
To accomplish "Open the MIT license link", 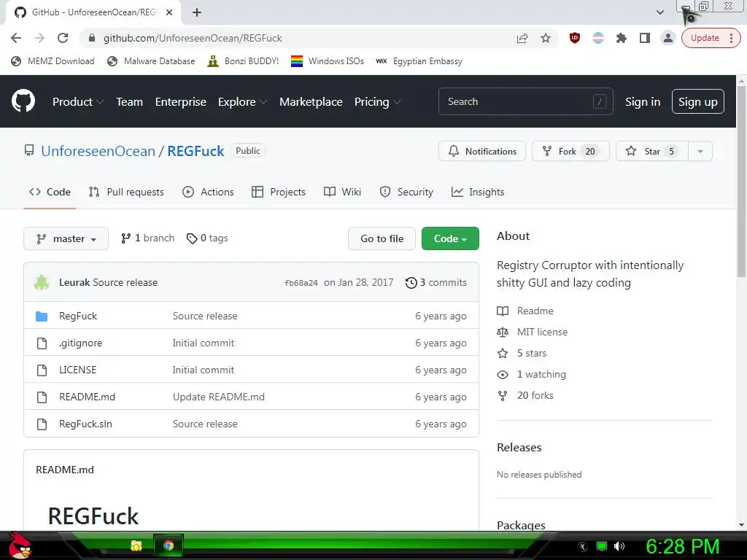I will coord(532,332).
